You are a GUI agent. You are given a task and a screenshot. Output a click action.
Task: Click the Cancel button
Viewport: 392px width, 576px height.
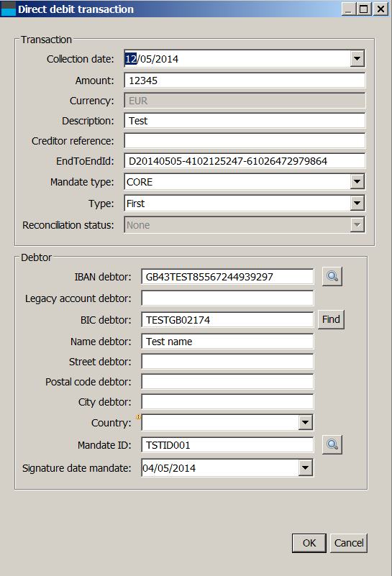click(349, 543)
